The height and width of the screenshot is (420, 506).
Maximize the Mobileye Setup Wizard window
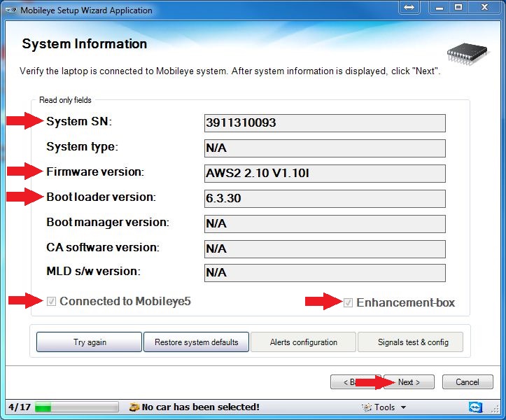458,7
